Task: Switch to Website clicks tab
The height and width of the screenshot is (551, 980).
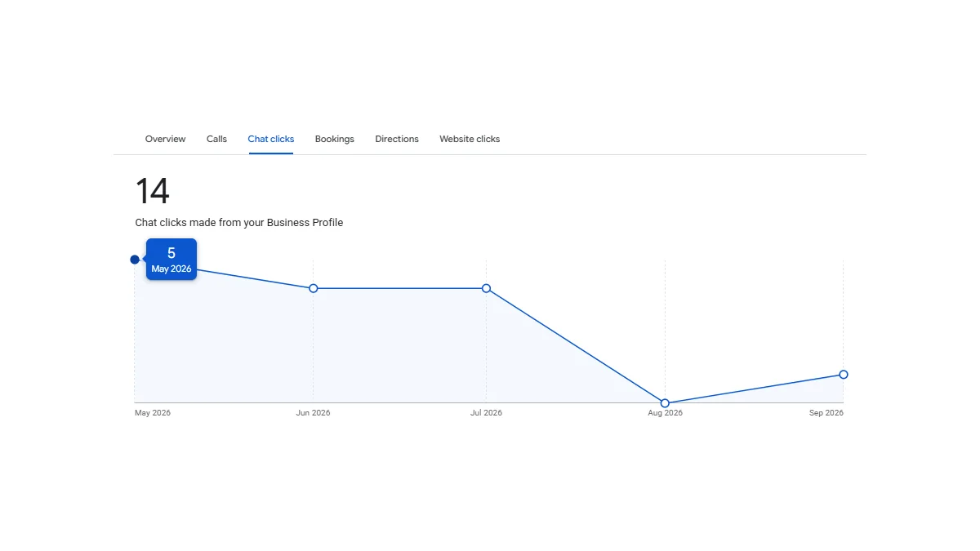Action: click(470, 139)
